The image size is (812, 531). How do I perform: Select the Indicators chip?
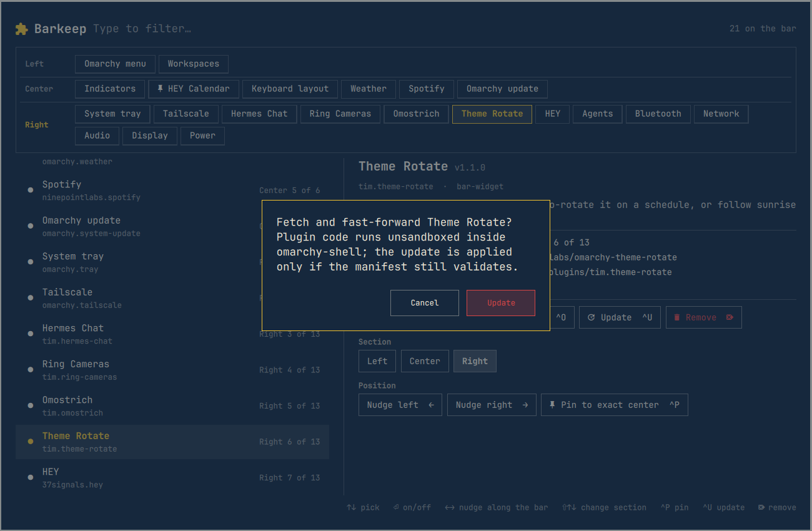point(110,89)
